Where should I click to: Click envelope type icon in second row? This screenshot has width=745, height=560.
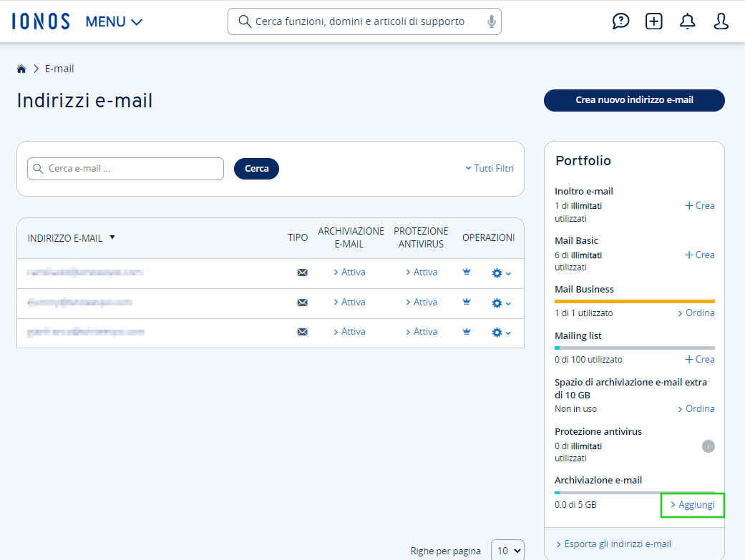tap(302, 302)
